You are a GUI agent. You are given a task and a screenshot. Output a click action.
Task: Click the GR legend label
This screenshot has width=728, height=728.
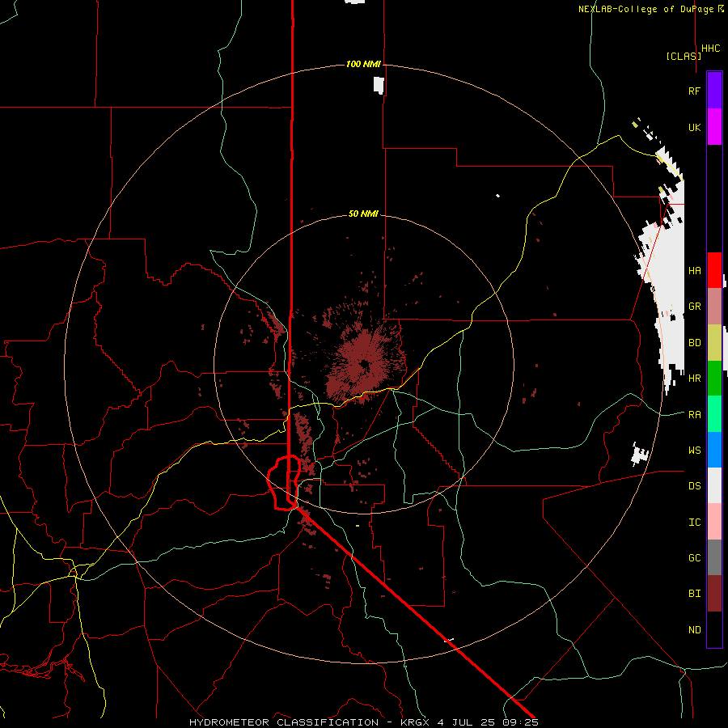coord(694,307)
